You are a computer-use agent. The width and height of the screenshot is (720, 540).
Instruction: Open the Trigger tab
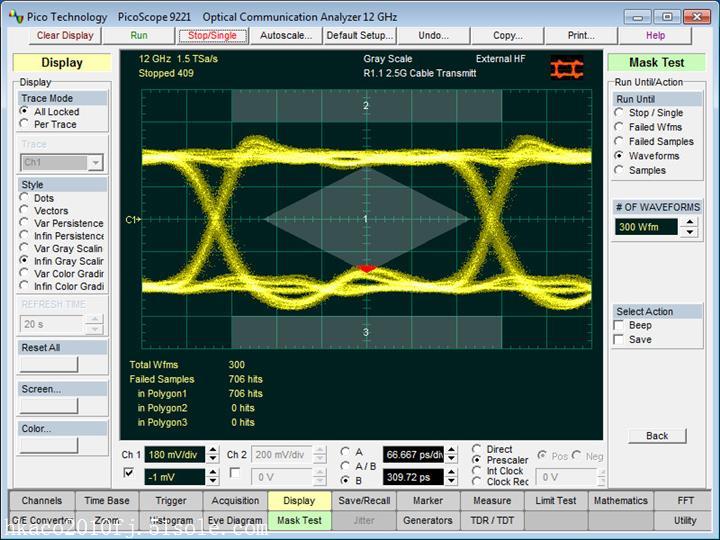pyautogui.click(x=171, y=501)
